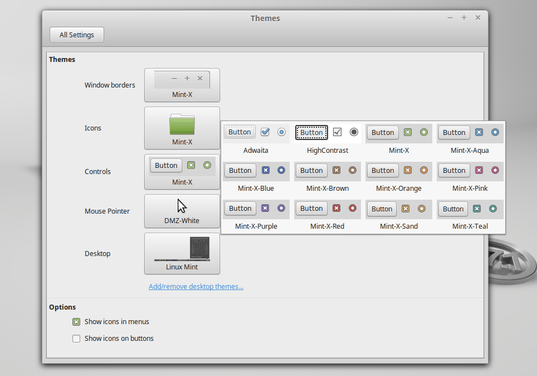Click the Mint-X-Orange label text
This screenshot has height=376, width=537.
tap(399, 188)
